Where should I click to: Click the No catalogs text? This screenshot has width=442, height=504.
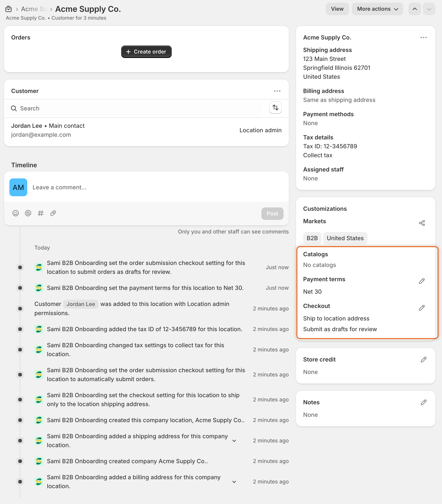click(319, 265)
